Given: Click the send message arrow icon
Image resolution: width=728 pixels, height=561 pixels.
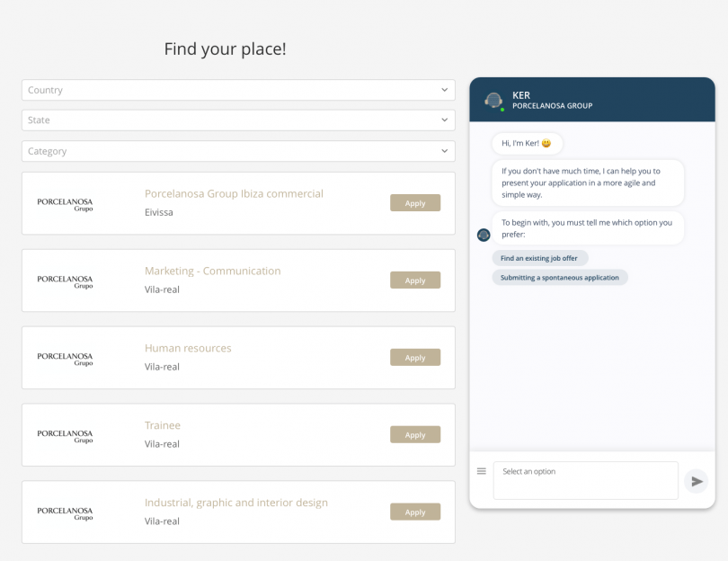Looking at the screenshot, I should pos(696,481).
